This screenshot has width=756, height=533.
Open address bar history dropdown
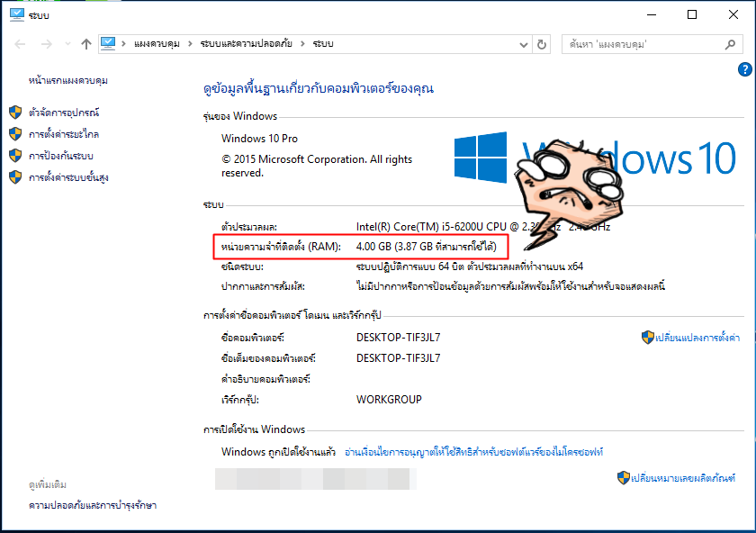(524, 45)
